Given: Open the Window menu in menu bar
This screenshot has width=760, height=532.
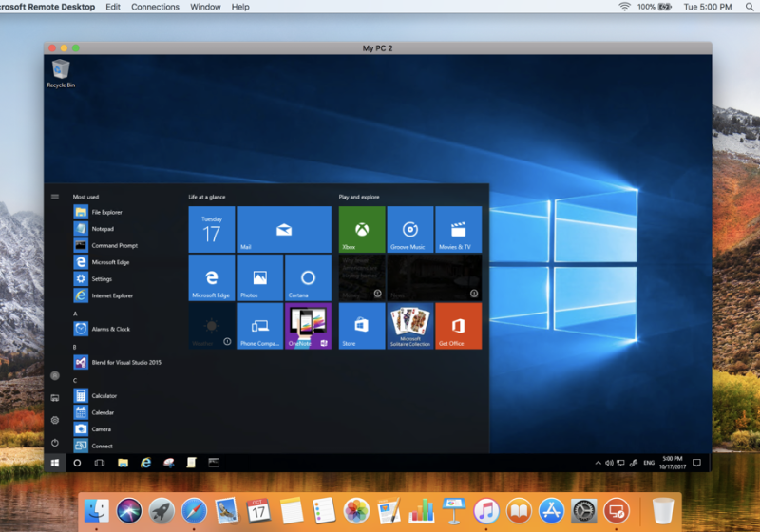Looking at the screenshot, I should click(205, 7).
